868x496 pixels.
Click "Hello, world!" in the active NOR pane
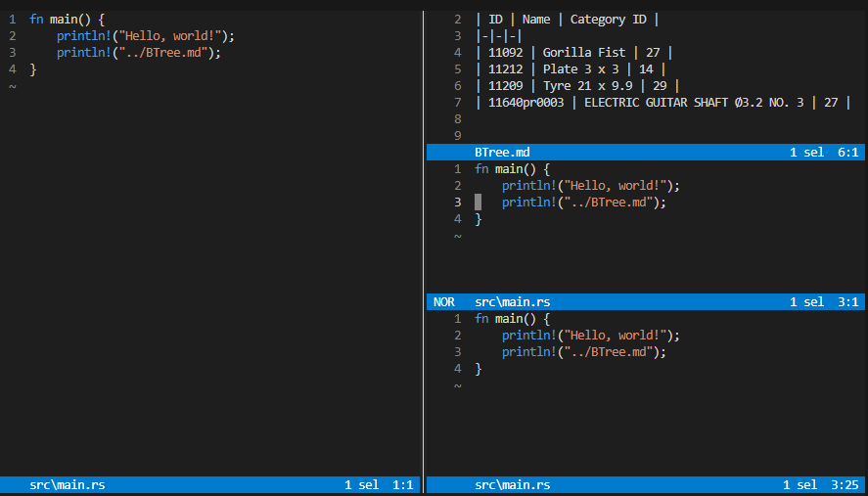point(615,186)
